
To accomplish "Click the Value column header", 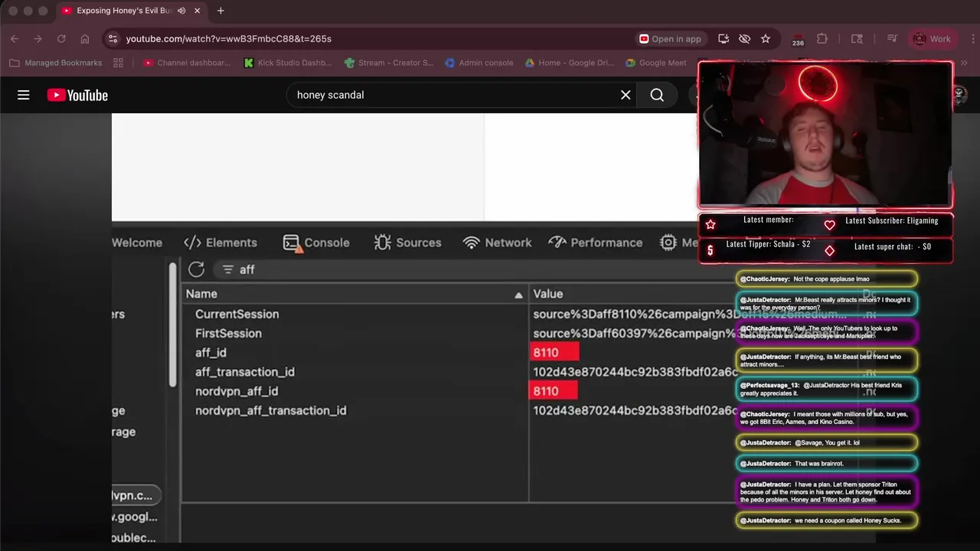I will click(548, 294).
